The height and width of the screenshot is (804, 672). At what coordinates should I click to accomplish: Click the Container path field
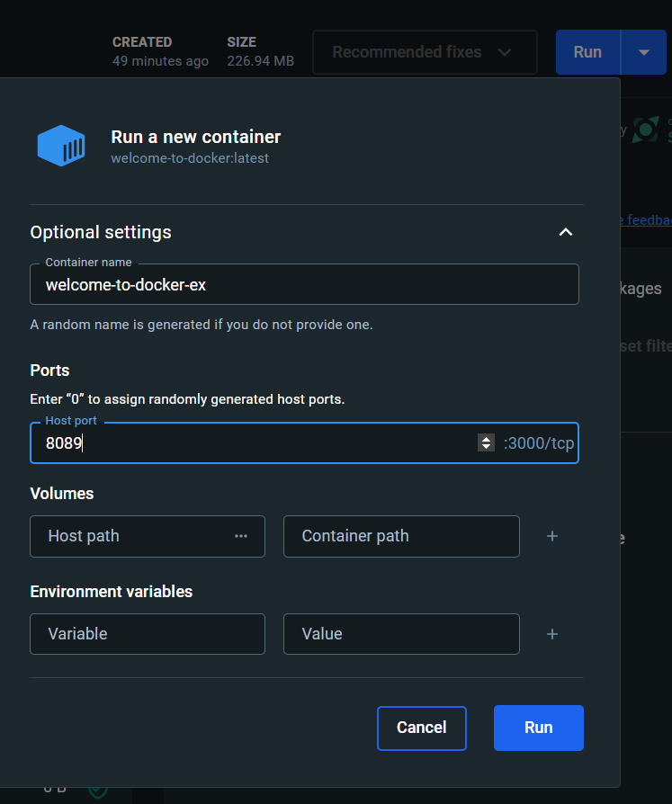(x=401, y=536)
